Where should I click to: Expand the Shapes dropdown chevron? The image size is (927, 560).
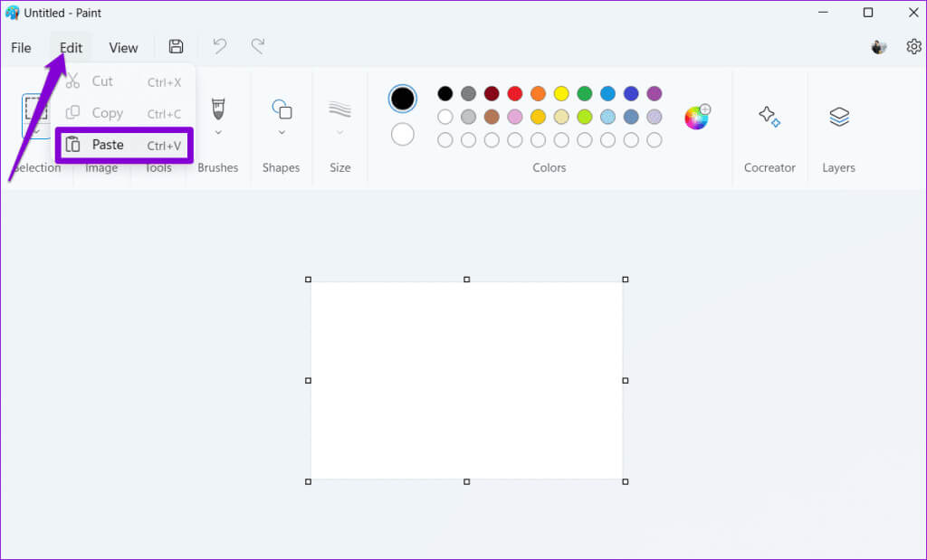point(282,132)
